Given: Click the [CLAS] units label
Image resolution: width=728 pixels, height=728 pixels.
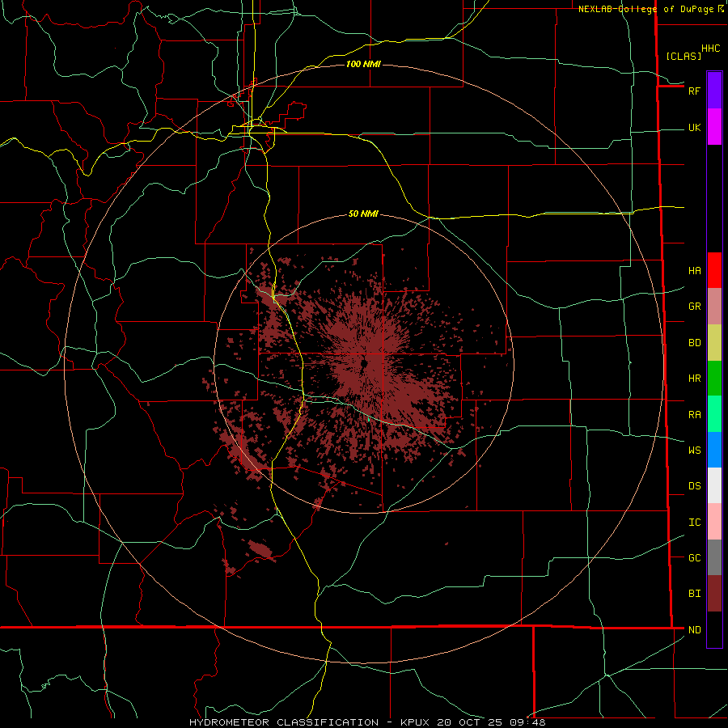Looking at the screenshot, I should [684, 56].
